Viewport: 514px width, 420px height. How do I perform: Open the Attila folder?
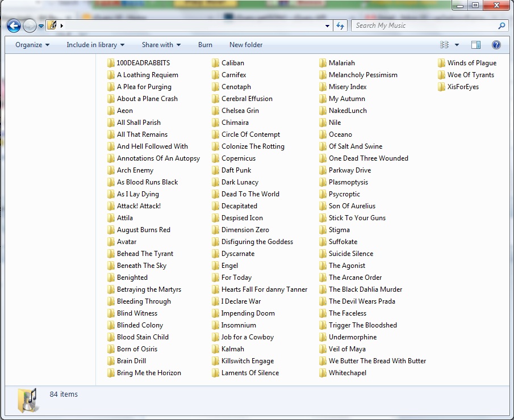click(x=126, y=218)
